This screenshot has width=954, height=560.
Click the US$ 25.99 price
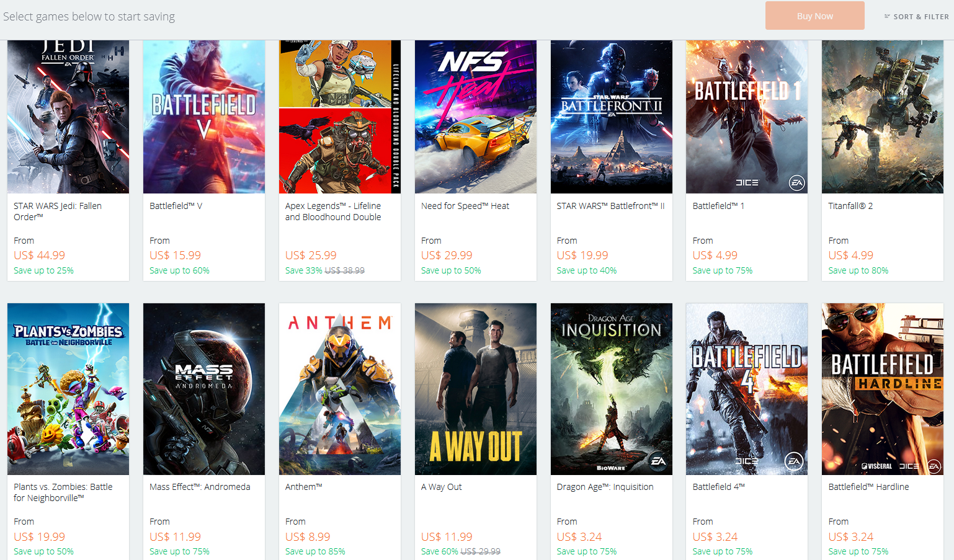(x=311, y=256)
